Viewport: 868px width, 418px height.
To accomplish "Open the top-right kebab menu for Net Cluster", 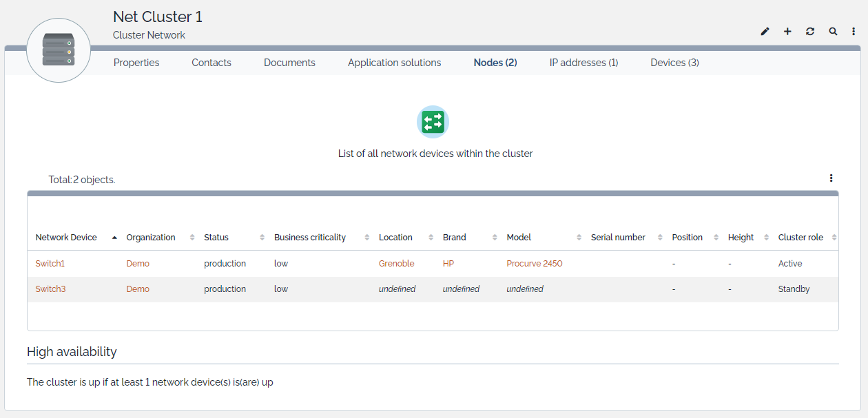I will (x=854, y=32).
